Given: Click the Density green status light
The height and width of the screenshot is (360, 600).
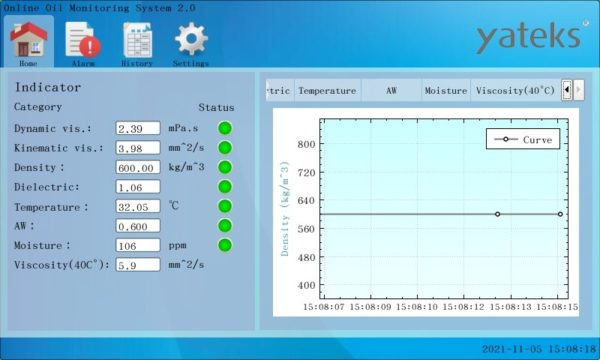Looking at the screenshot, I should point(225,167).
